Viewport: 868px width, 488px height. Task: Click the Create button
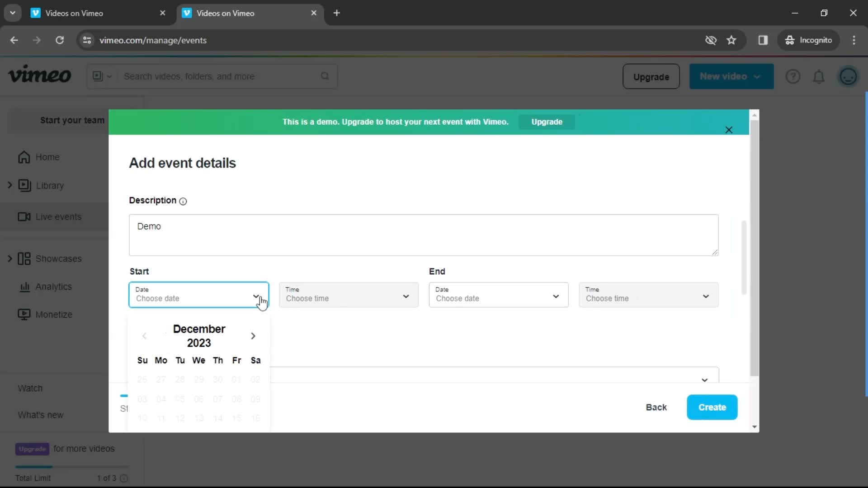pyautogui.click(x=712, y=407)
